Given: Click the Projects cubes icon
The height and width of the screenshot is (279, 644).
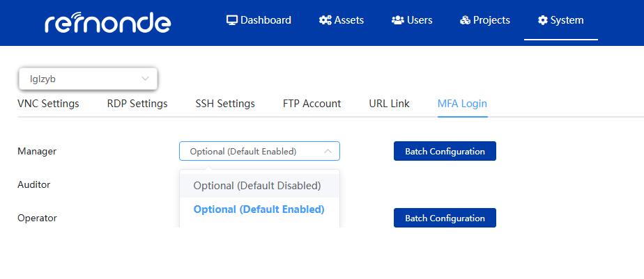Looking at the screenshot, I should [x=465, y=20].
